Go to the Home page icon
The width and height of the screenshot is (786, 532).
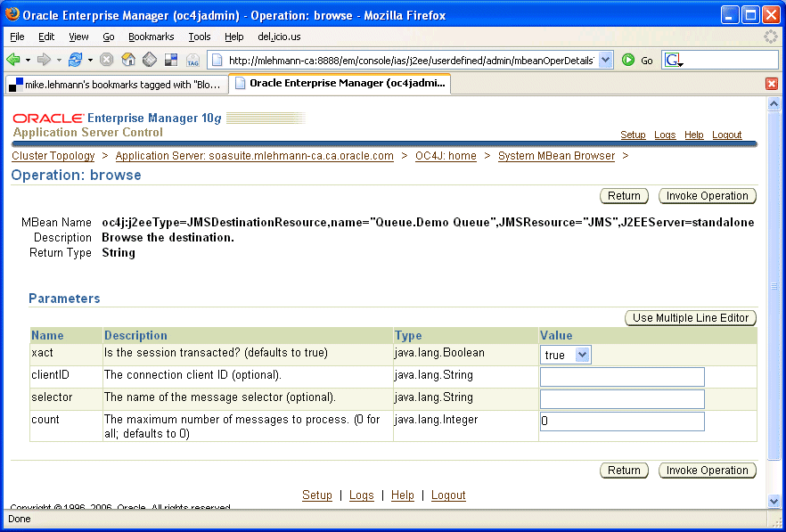click(x=128, y=61)
